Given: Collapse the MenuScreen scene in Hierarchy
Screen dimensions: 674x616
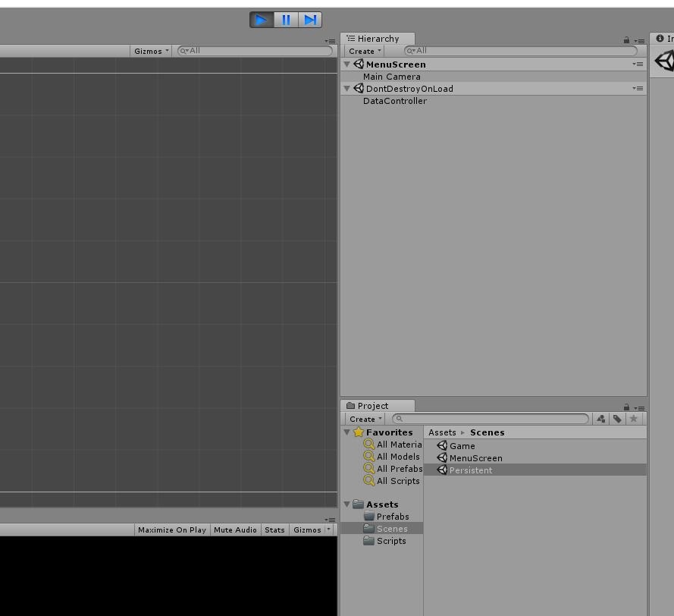Looking at the screenshot, I should pyautogui.click(x=346, y=64).
